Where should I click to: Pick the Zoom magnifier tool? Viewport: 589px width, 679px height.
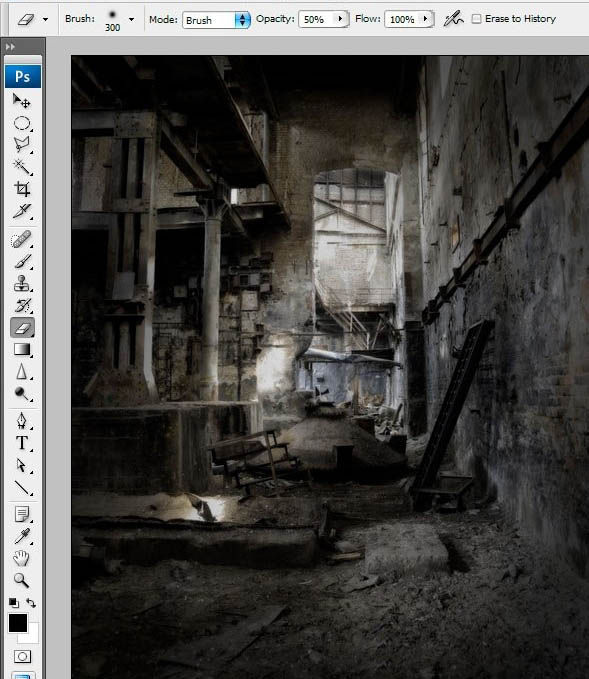21,580
